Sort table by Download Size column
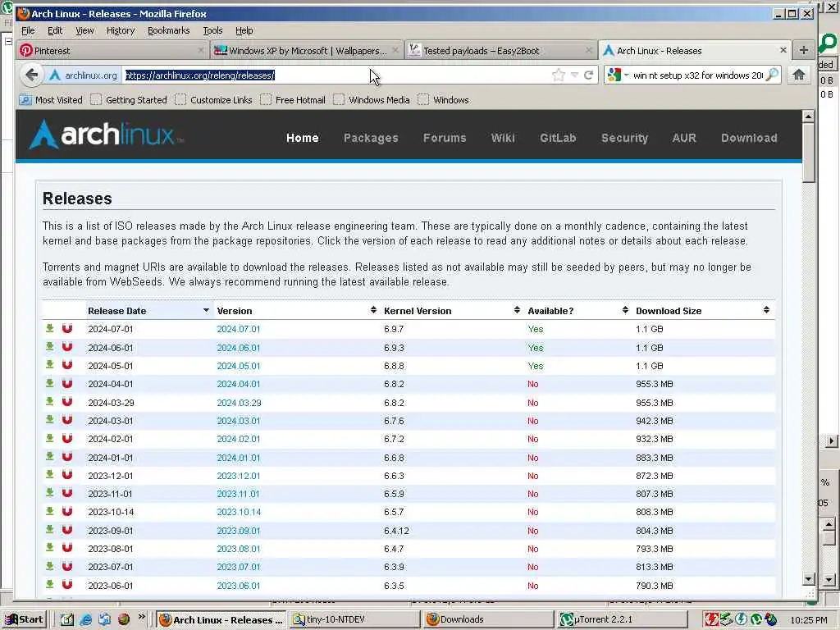 (x=703, y=311)
